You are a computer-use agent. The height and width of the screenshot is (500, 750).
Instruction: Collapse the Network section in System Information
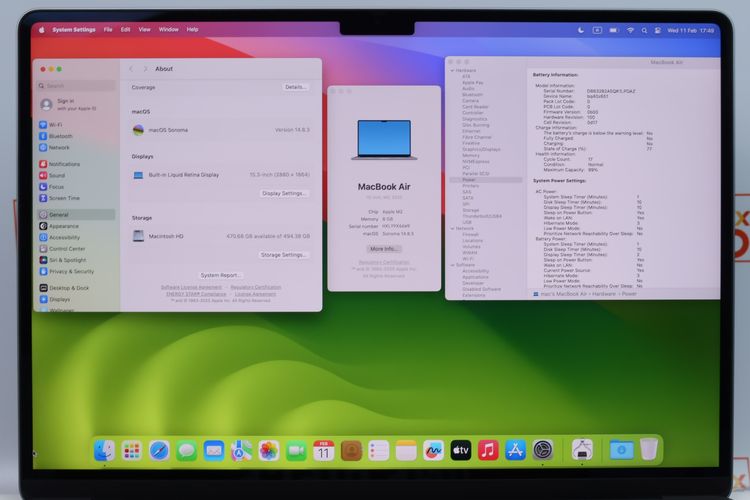point(452,229)
